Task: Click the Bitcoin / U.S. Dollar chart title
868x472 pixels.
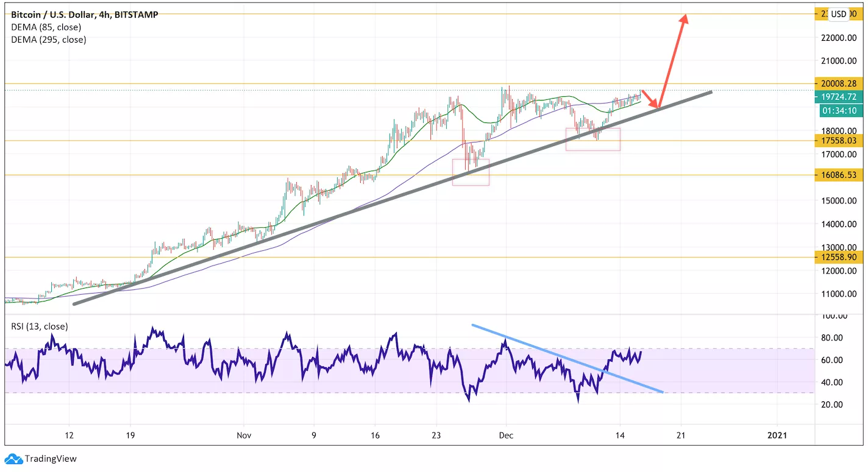Action: click(84, 14)
